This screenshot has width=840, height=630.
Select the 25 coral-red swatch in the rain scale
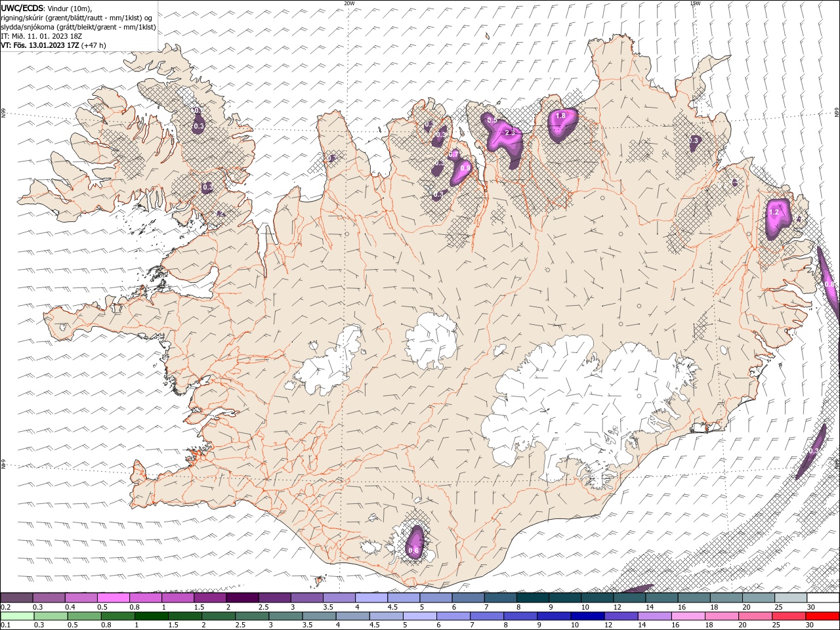pos(789,616)
